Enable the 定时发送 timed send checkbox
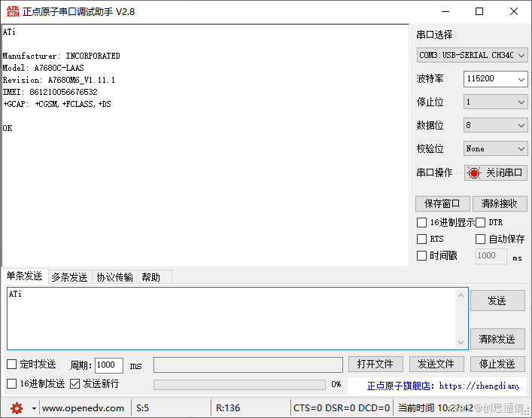Screen dimensions: 532x418 click(x=11, y=365)
